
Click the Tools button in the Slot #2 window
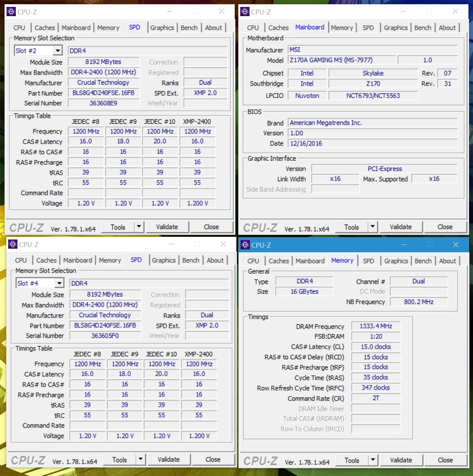(118, 227)
